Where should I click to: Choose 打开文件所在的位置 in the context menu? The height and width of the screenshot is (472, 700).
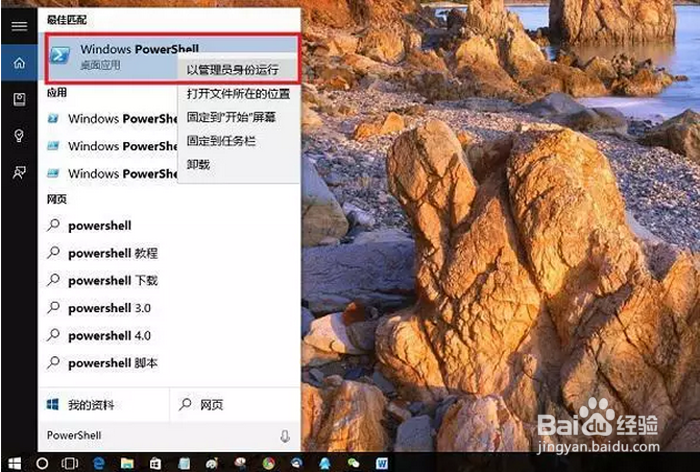238,94
